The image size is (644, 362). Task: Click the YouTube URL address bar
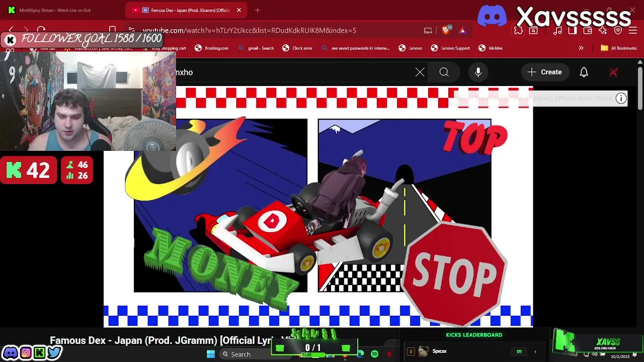pyautogui.click(x=249, y=30)
